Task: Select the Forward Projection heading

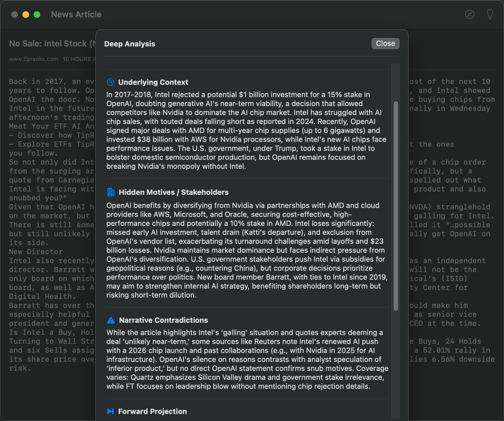Action: (x=152, y=411)
